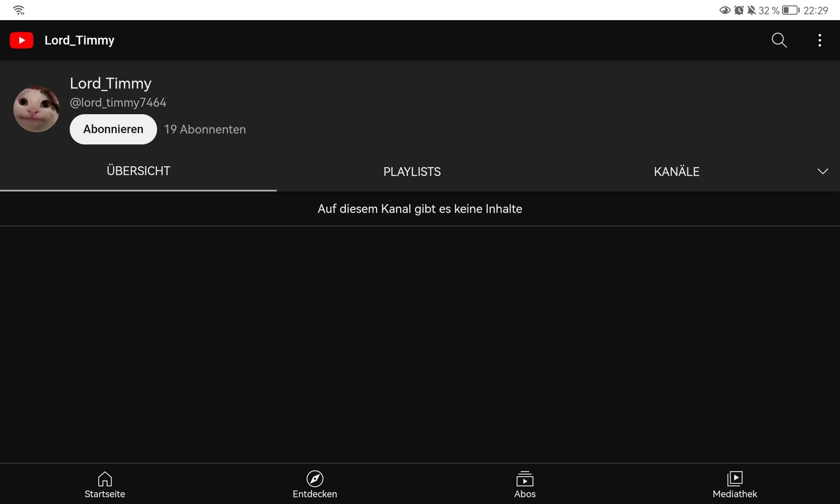Tap the cat channel avatar
Viewport: 840px width, 504px height.
point(36,109)
